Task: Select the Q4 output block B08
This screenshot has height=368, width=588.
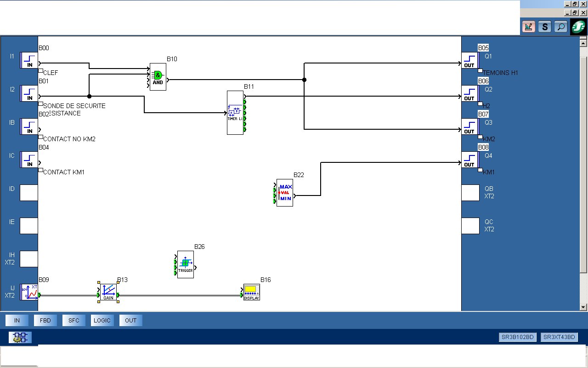Action: coord(470,160)
